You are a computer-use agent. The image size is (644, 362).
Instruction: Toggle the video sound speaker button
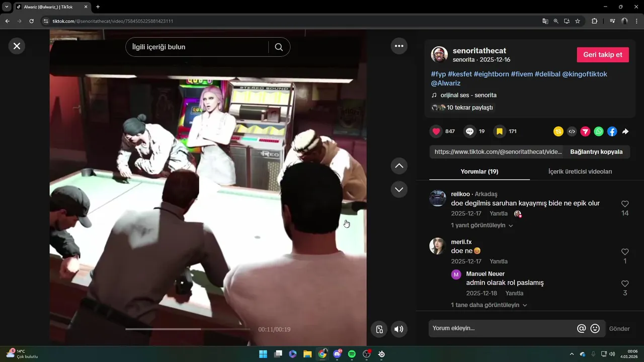coord(399,329)
